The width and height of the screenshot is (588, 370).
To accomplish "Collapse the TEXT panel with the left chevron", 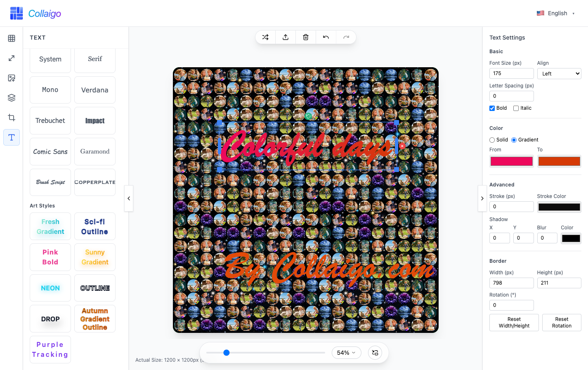I will pos(128,198).
